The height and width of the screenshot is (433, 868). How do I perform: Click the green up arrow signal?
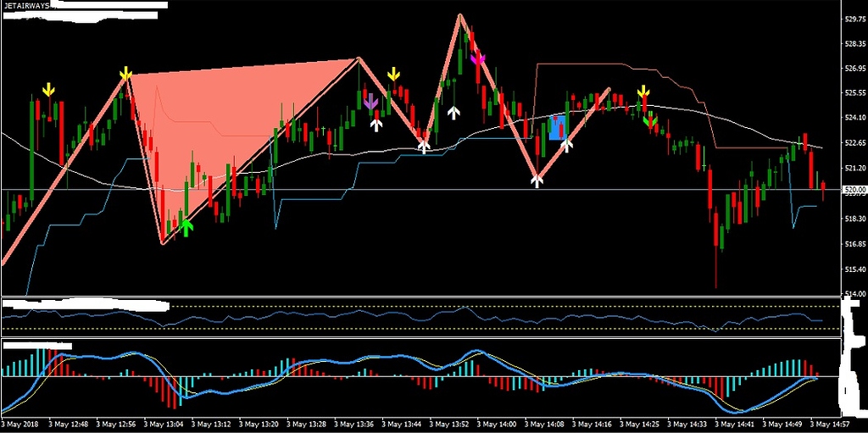[x=186, y=226]
